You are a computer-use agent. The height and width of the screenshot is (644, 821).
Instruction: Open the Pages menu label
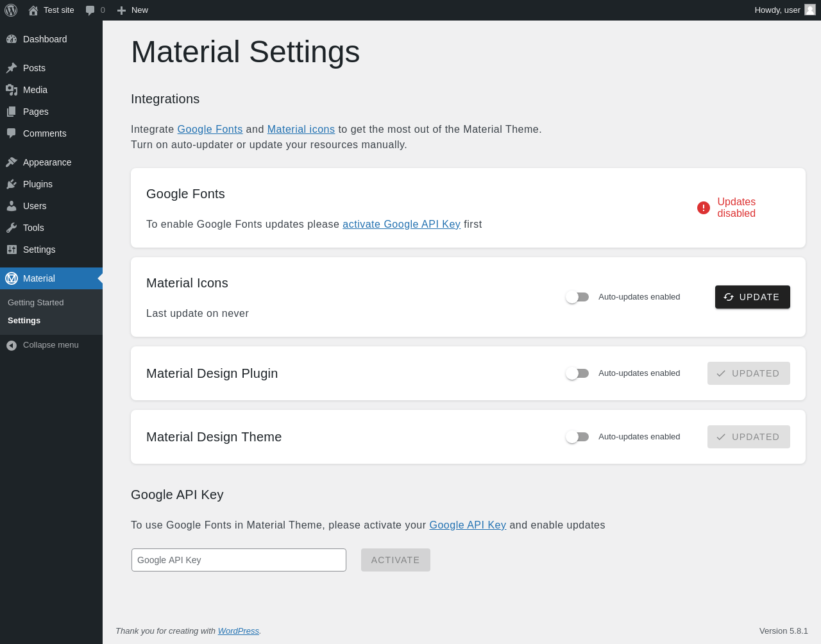[36, 112]
